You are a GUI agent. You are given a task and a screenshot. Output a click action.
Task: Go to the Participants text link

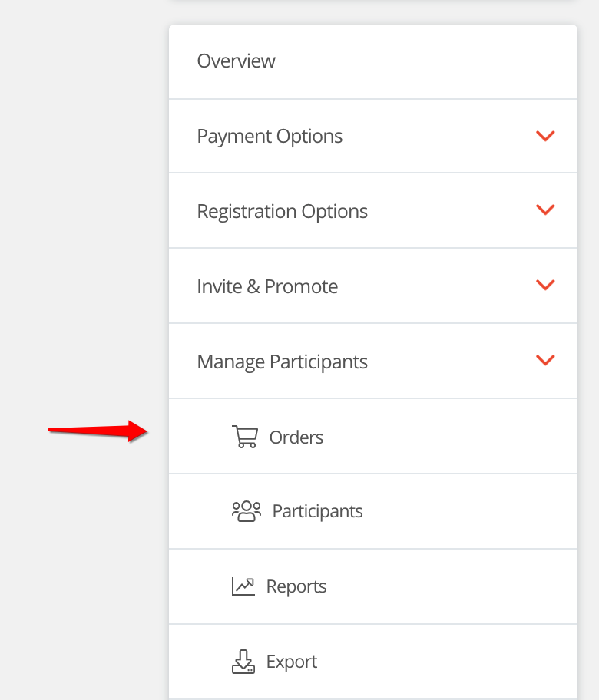(x=317, y=512)
